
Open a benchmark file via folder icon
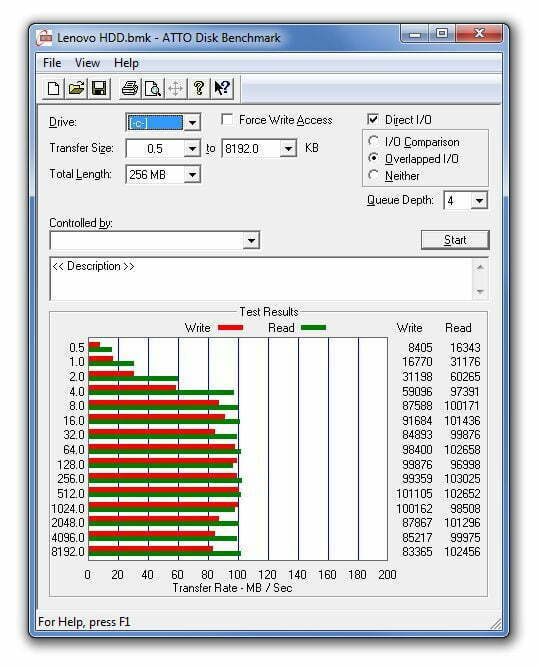click(76, 89)
